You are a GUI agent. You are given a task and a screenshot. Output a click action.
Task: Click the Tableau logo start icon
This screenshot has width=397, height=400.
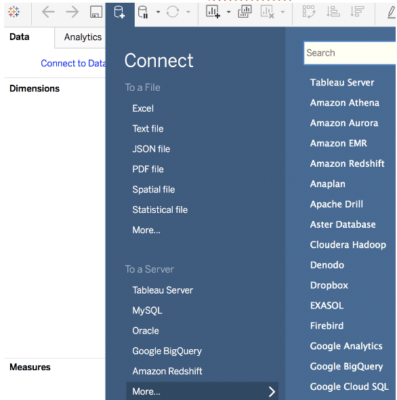(x=14, y=12)
